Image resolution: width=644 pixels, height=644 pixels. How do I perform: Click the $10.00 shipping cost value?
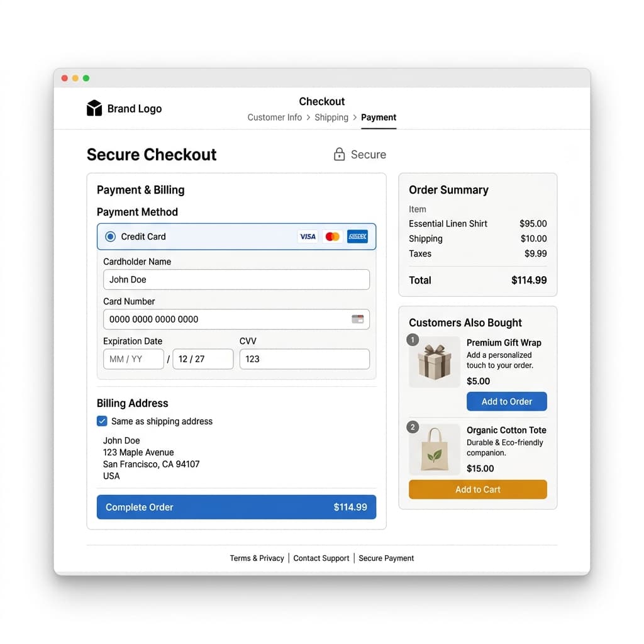click(x=533, y=238)
